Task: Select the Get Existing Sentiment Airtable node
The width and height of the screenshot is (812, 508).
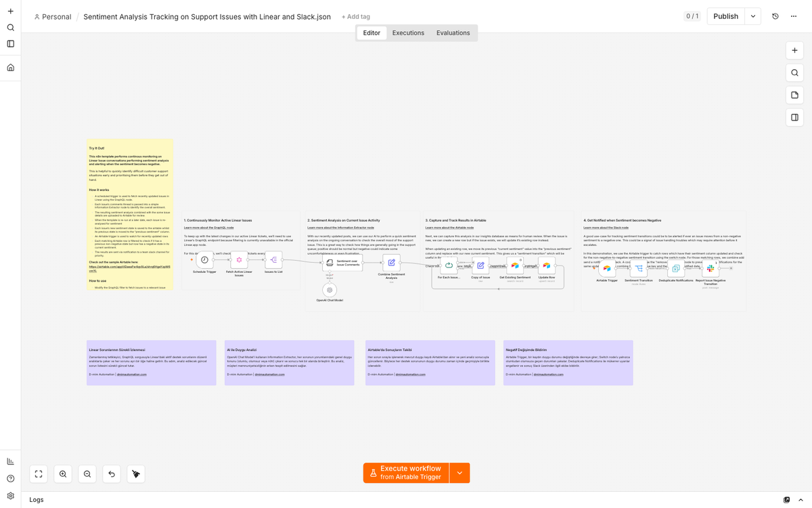Action: [515, 266]
